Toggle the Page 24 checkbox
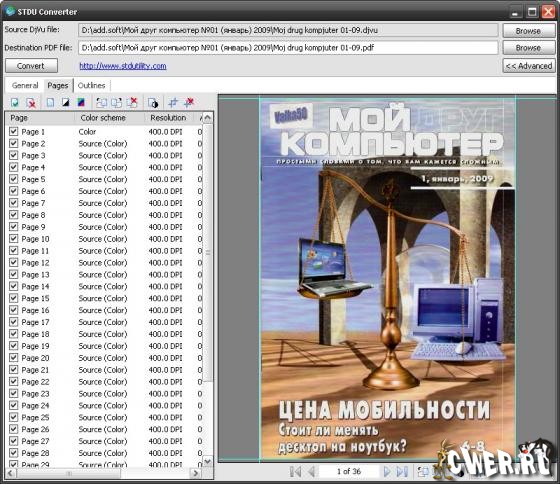The image size is (560, 484). (14, 405)
